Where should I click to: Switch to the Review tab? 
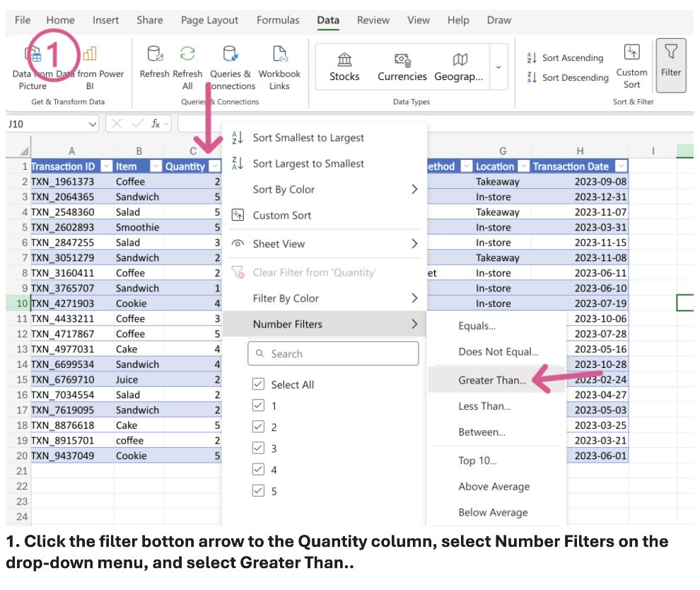[x=373, y=20]
